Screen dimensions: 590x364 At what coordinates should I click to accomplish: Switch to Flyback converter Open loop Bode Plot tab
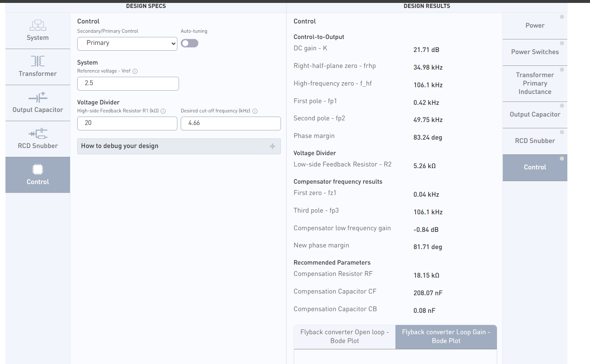(x=345, y=336)
